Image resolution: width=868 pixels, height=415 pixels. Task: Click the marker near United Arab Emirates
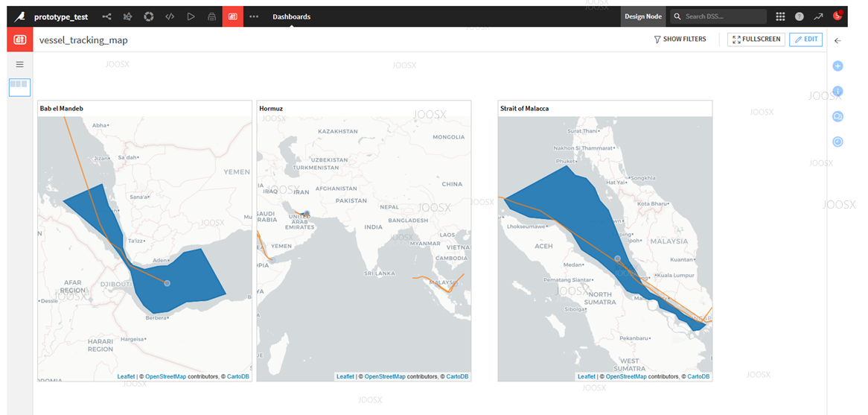click(x=306, y=213)
